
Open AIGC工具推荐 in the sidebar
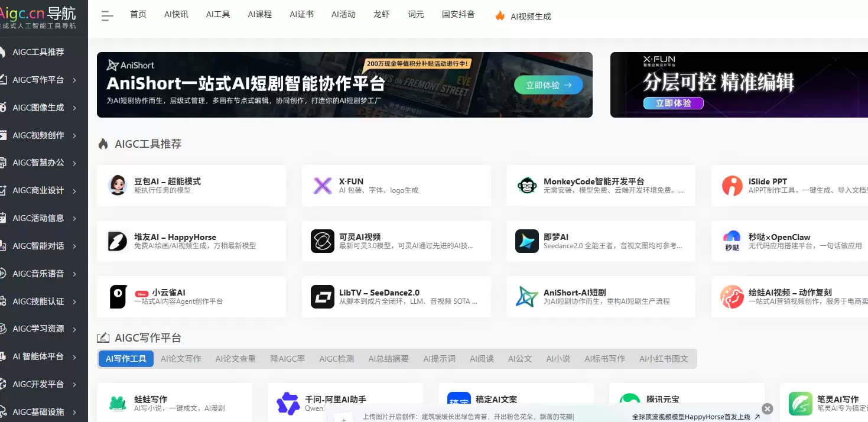pyautogui.click(x=38, y=52)
